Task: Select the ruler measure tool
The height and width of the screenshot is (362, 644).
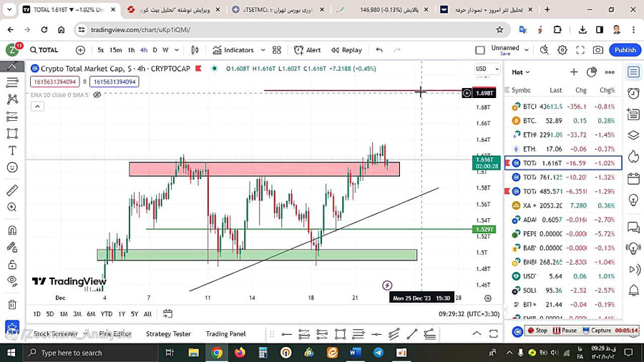Action: pos(12,190)
